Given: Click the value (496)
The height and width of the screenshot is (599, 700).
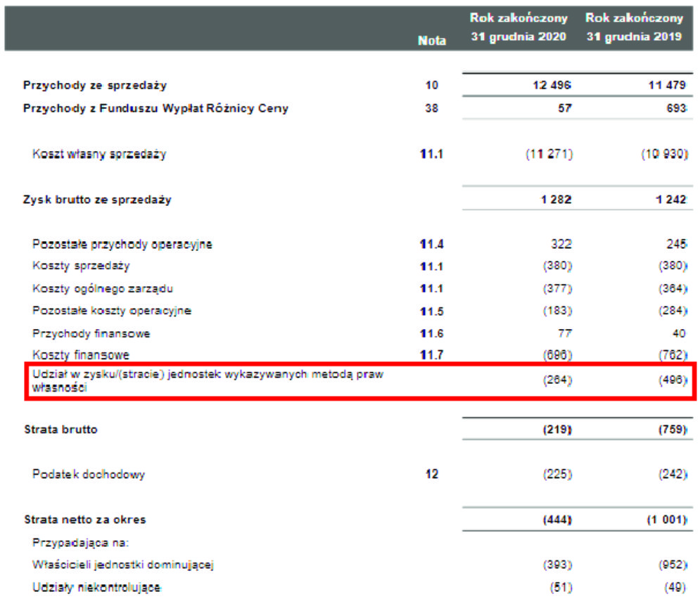Looking at the screenshot, I should click(x=673, y=380).
